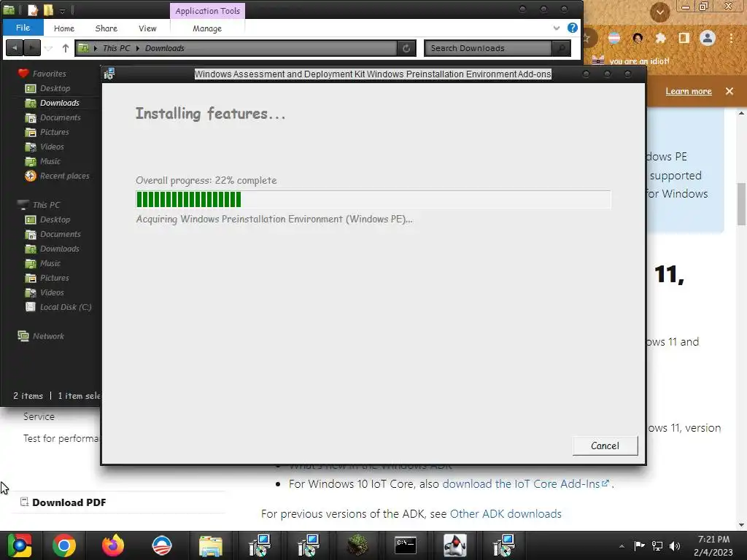Open Recent places in the navigation pane
Image resolution: width=747 pixels, height=560 pixels.
coord(64,176)
